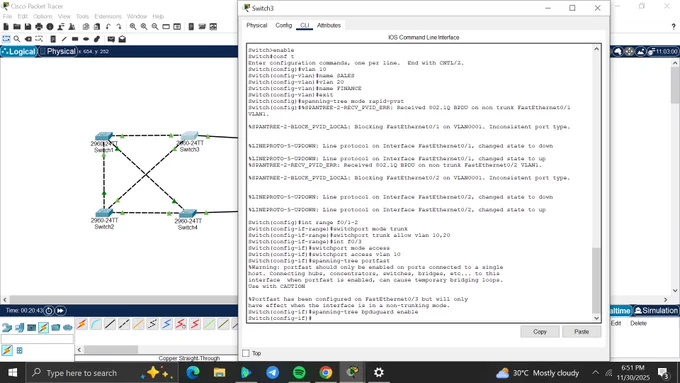Open the File menu

point(7,16)
